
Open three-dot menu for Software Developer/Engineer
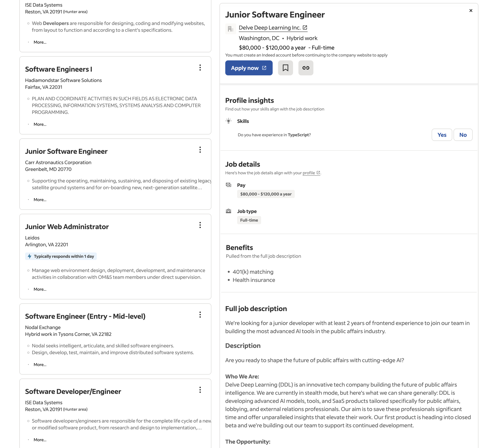[x=200, y=390]
